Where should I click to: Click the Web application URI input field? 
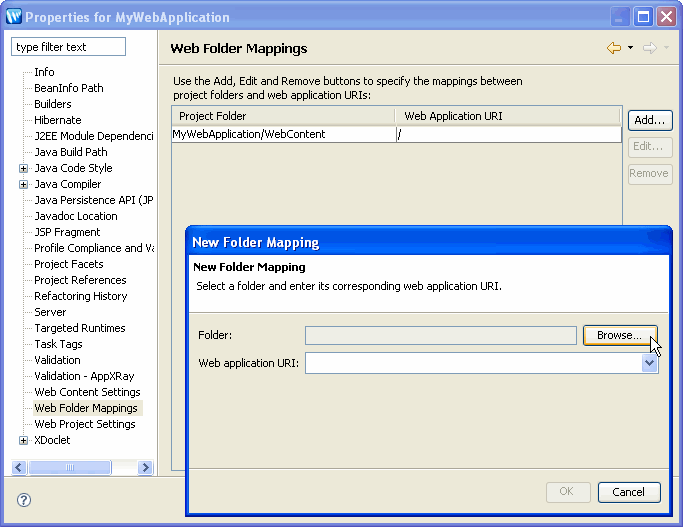(x=474, y=363)
